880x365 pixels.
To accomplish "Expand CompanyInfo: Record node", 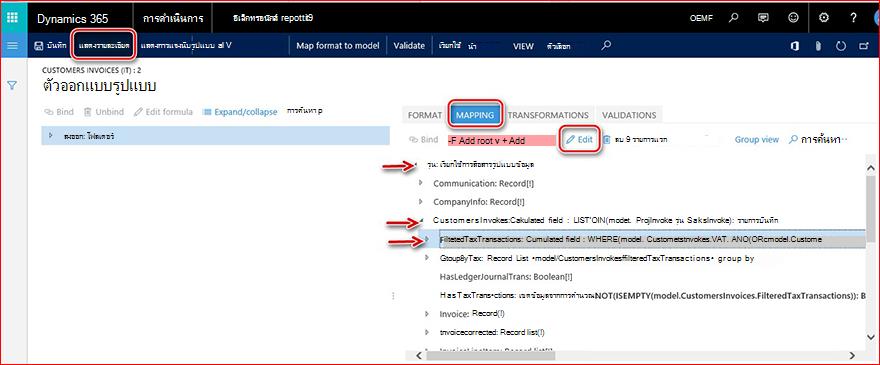I will pos(421,201).
